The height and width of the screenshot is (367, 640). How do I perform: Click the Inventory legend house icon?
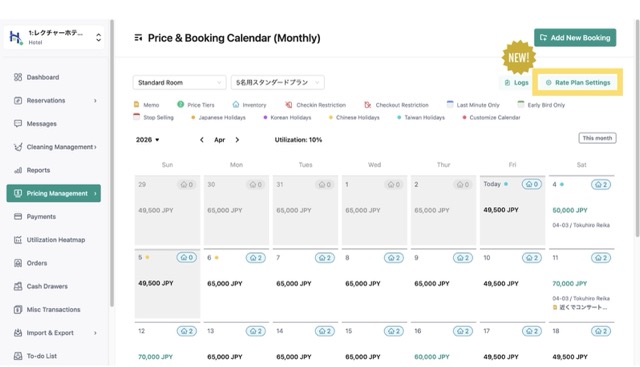(x=236, y=105)
